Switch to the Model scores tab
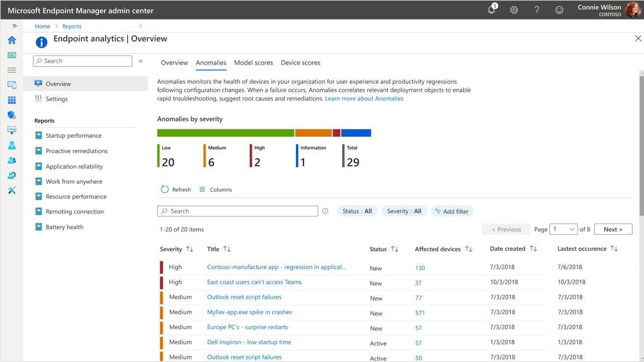644x362 pixels. [x=253, y=61]
